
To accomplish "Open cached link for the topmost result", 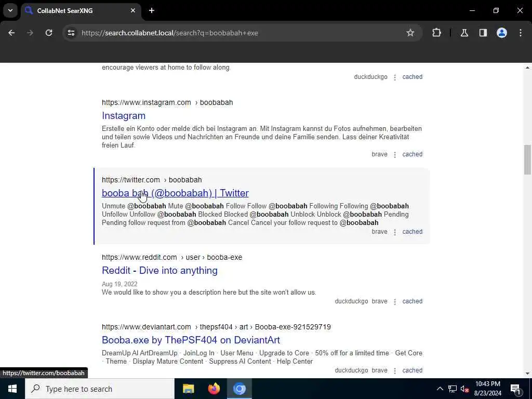I will [x=412, y=77].
